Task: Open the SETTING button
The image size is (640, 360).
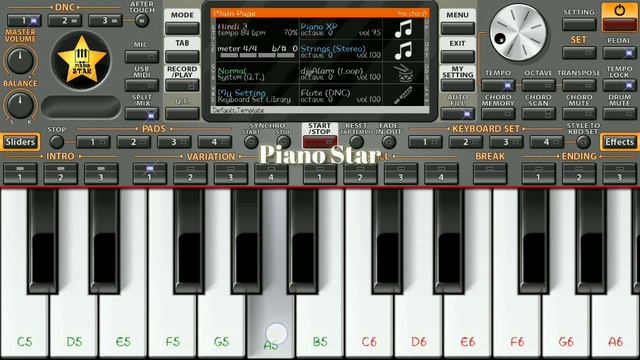Action: coord(579,24)
